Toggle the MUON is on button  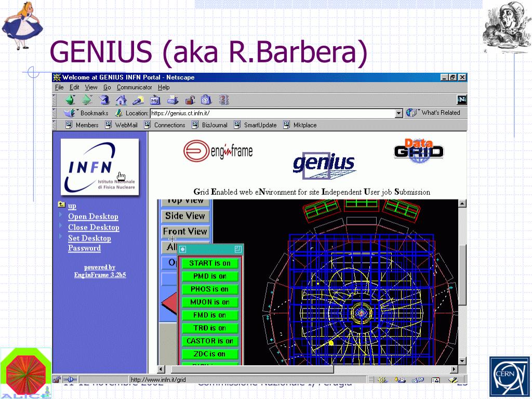(x=210, y=302)
